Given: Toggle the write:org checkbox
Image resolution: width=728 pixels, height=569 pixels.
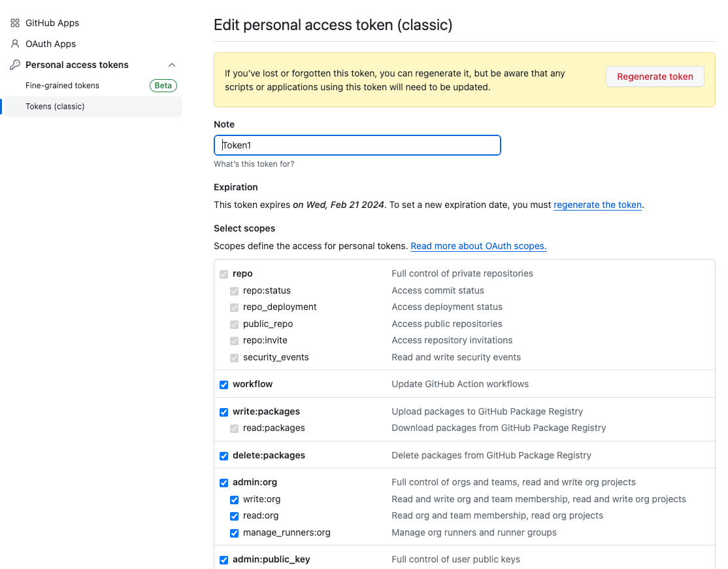Looking at the screenshot, I should click(234, 500).
